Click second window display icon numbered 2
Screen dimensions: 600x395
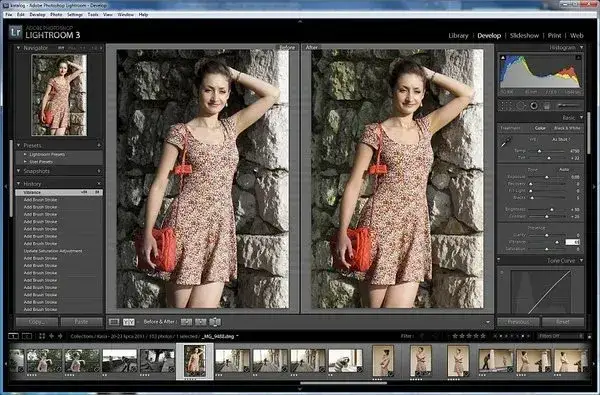[27, 336]
